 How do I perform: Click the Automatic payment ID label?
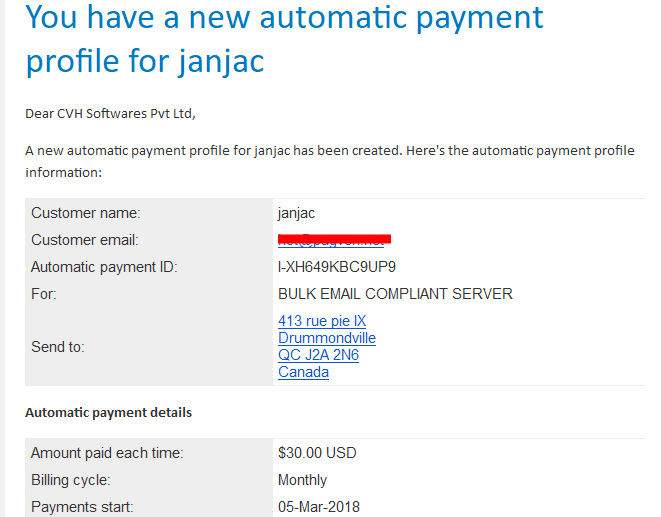point(104,267)
